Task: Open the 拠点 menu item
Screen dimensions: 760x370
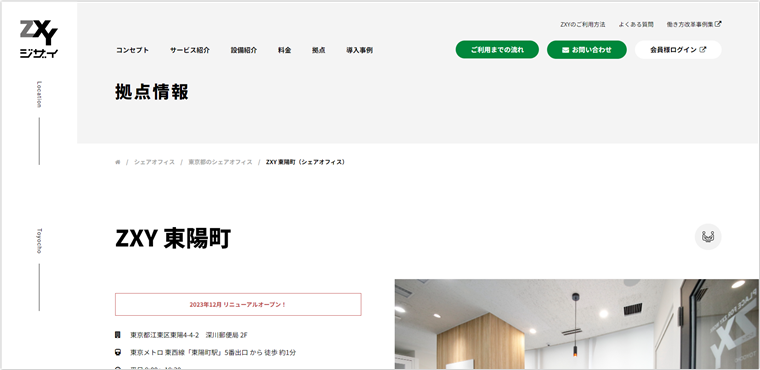Action: click(x=318, y=50)
